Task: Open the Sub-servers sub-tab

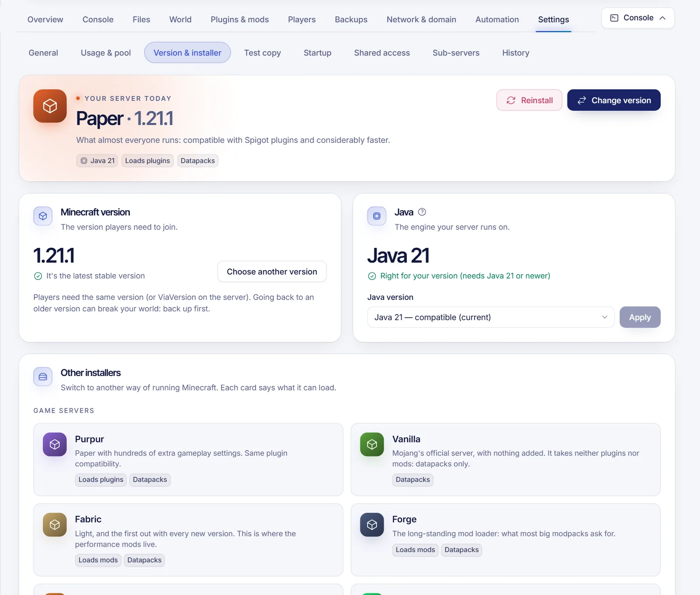Action: (x=456, y=53)
